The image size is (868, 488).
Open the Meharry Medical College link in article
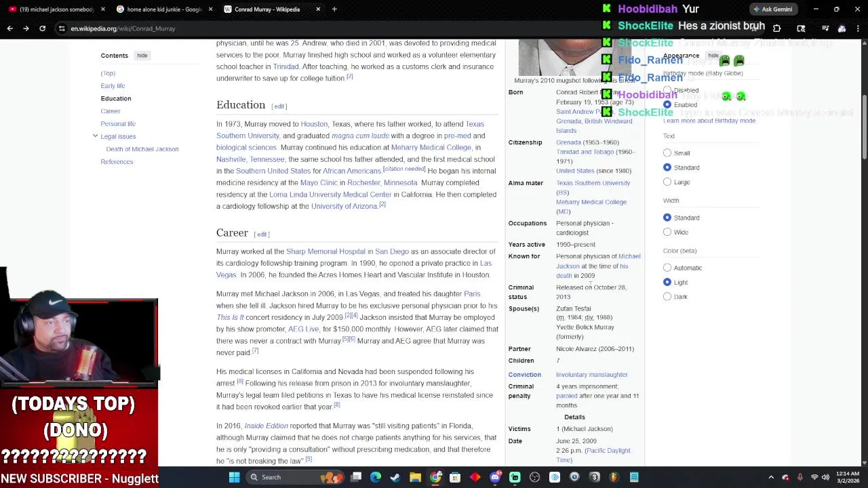(x=431, y=147)
